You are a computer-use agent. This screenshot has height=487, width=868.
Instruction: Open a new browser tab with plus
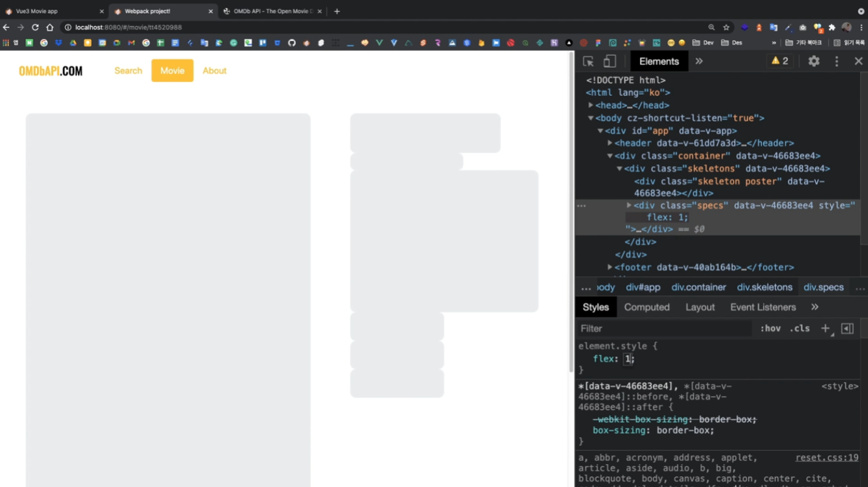pos(337,11)
